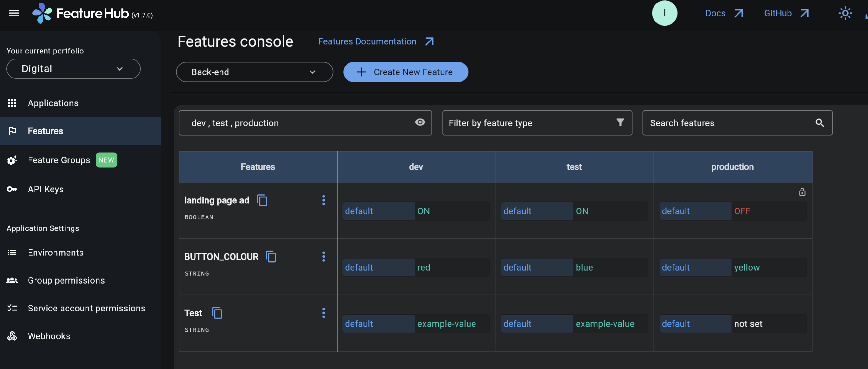868x369 pixels.
Task: Edit BUTTON_COLOUR dev value red
Action: 424,267
